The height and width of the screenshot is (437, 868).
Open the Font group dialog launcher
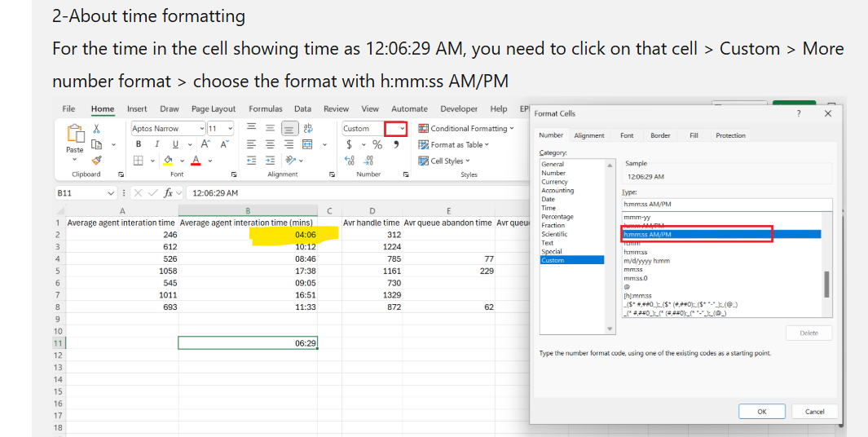[234, 174]
